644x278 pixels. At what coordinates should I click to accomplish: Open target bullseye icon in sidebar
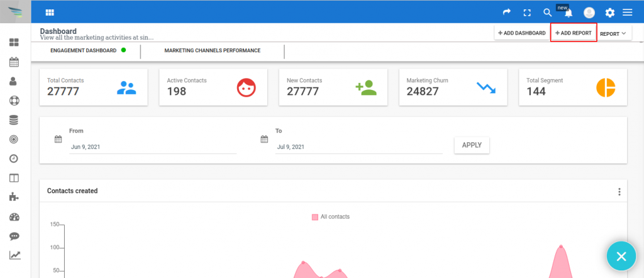pyautogui.click(x=14, y=140)
